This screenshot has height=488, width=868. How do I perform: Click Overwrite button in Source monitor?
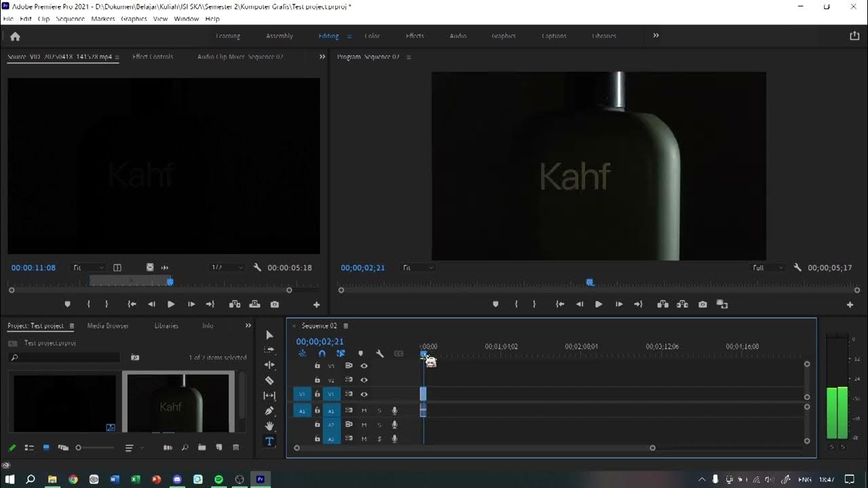[x=254, y=304]
